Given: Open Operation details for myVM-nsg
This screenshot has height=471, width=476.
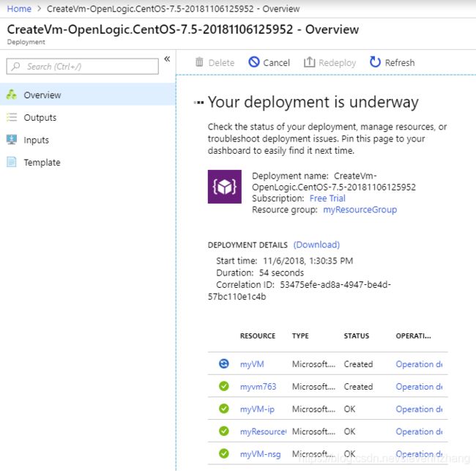Looking at the screenshot, I should click(x=419, y=453).
